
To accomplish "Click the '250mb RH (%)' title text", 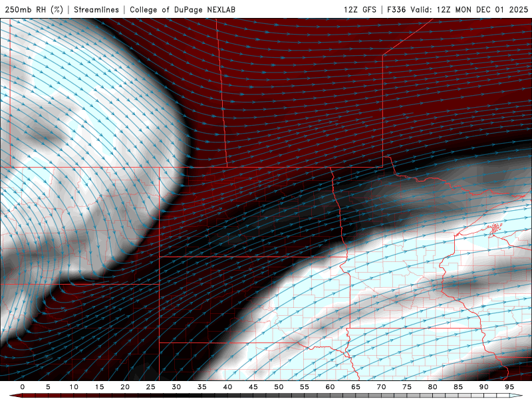I will tap(35, 9).
